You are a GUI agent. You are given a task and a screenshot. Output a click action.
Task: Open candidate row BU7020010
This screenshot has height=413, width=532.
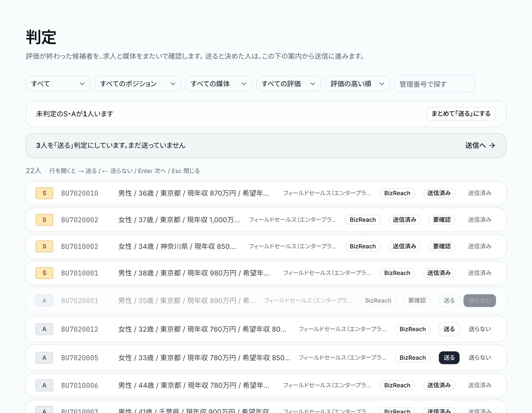coord(266,193)
